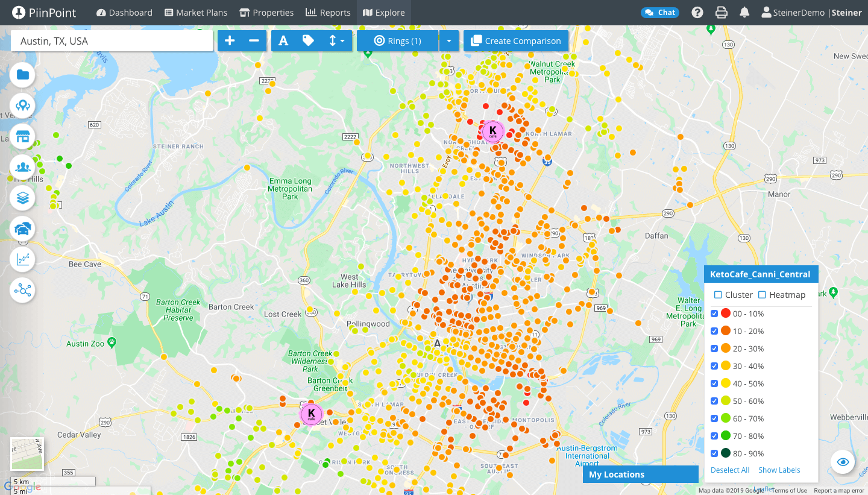The height and width of the screenshot is (495, 868).
Task: Click the yellow 40 - 50% color swatch
Action: (726, 383)
